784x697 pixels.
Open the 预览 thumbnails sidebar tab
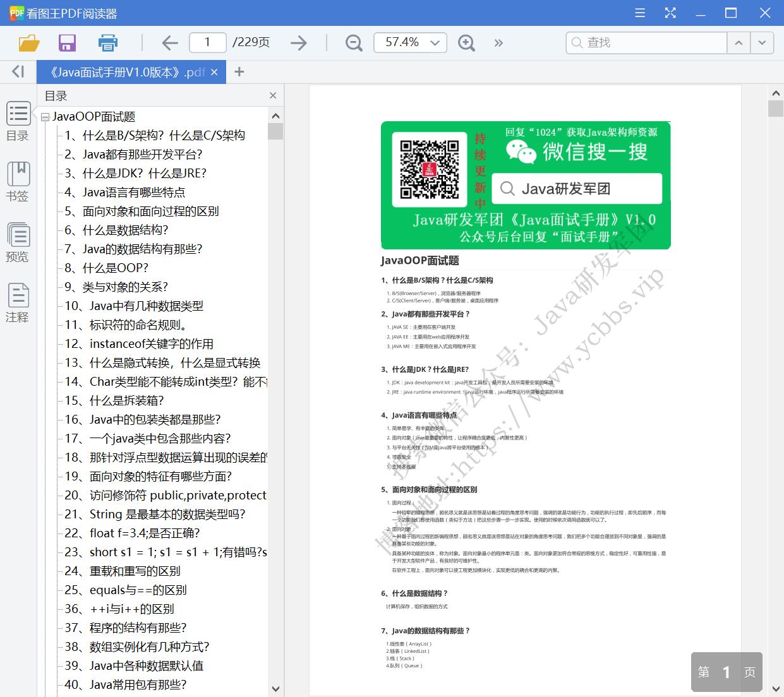pos(18,243)
